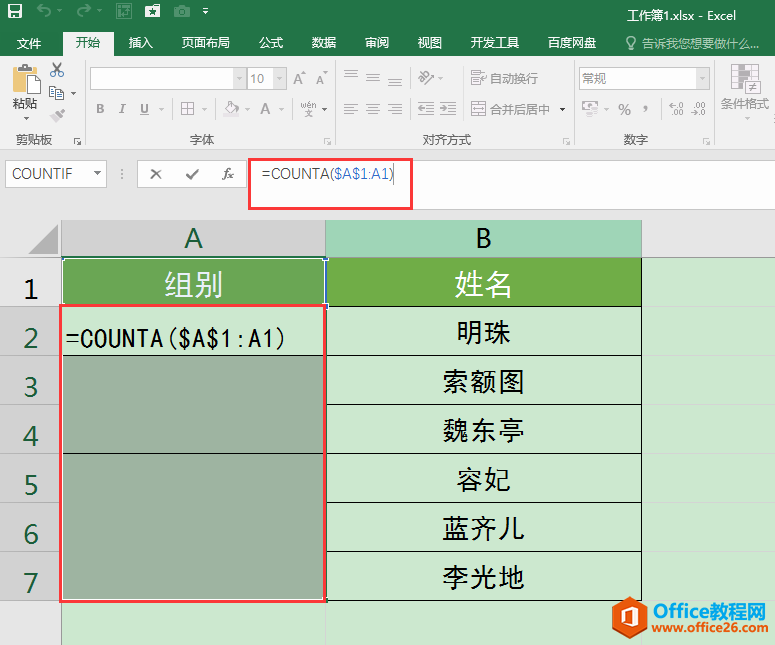Click the Orientation text angle icon

pos(426,77)
